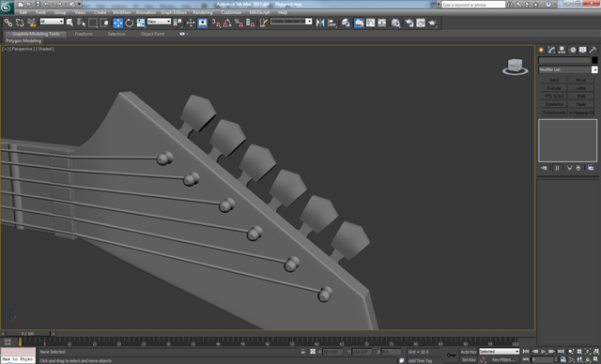Viewport: 601px width, 364px height.
Task: Click the Select and Link icon
Action: pyautogui.click(x=8, y=23)
